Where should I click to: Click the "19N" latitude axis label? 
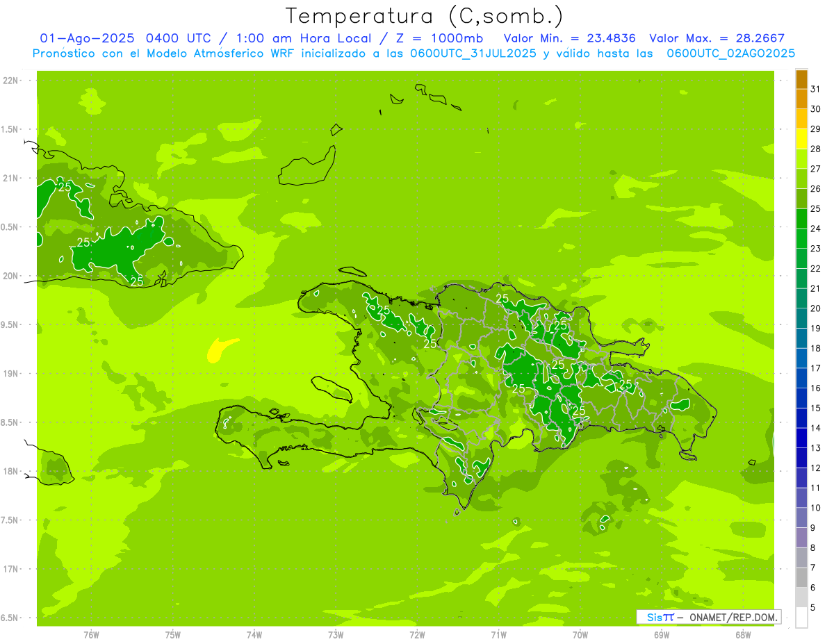coord(10,373)
